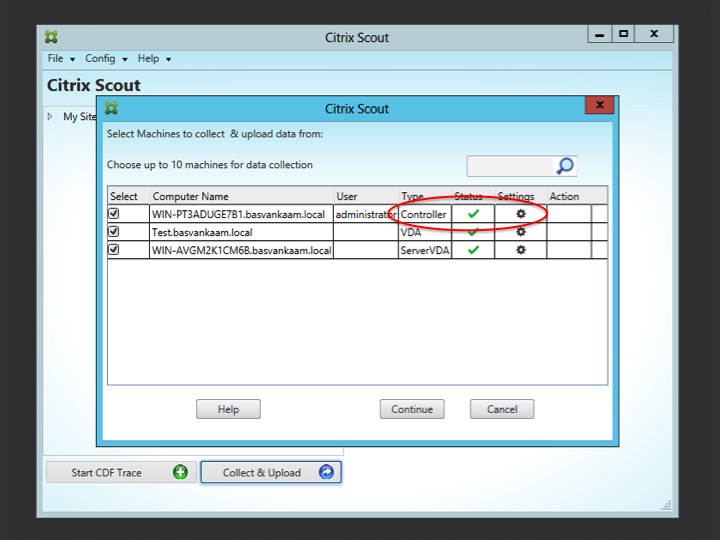This screenshot has height=540, width=720.
Task: Sort by Computer Name column header
Action: 242,196
